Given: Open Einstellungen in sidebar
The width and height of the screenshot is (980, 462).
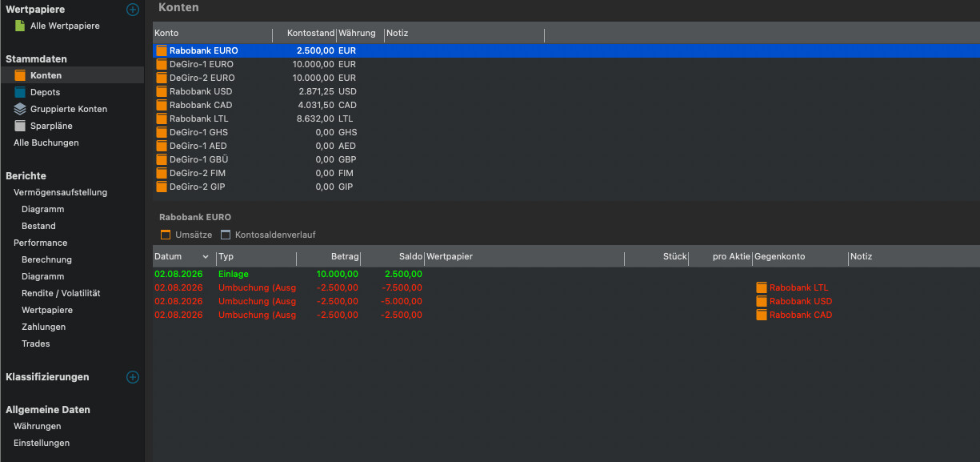Looking at the screenshot, I should click(42, 443).
